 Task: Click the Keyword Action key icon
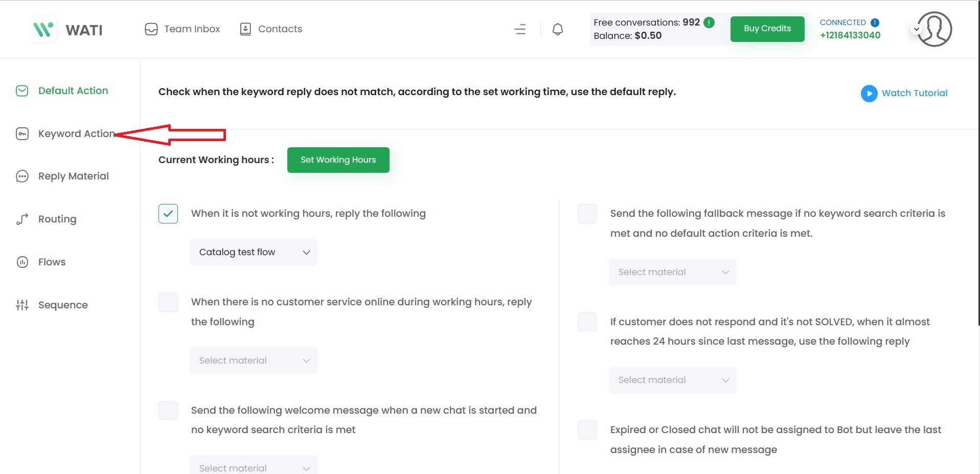[x=22, y=133]
